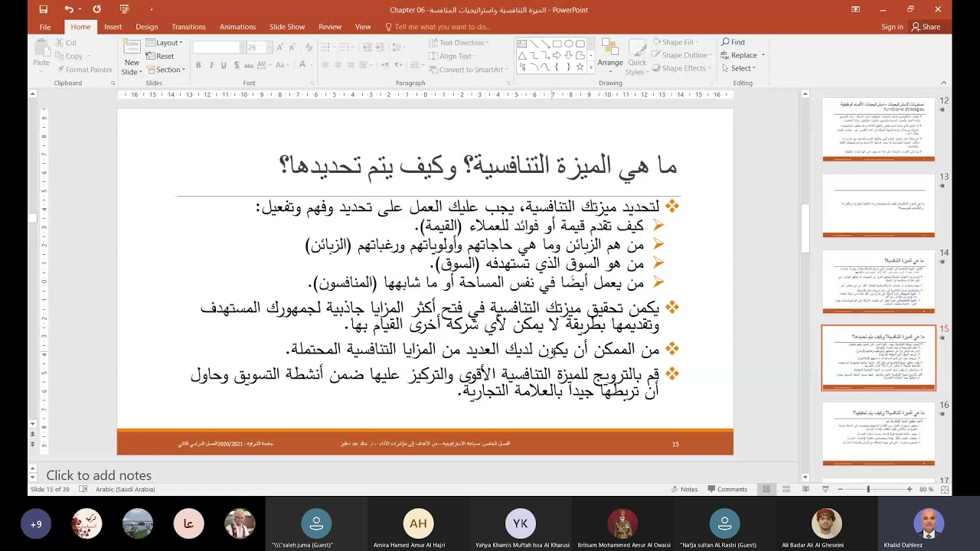Click the zoom in plus button
Viewport: 980px width, 551px height.
click(x=910, y=489)
